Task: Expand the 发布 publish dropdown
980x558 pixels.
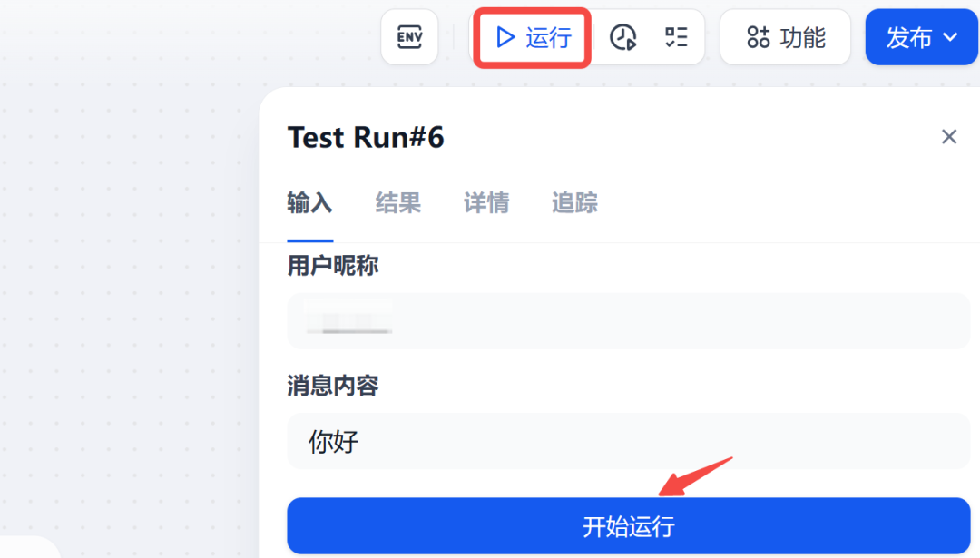Action: click(921, 37)
